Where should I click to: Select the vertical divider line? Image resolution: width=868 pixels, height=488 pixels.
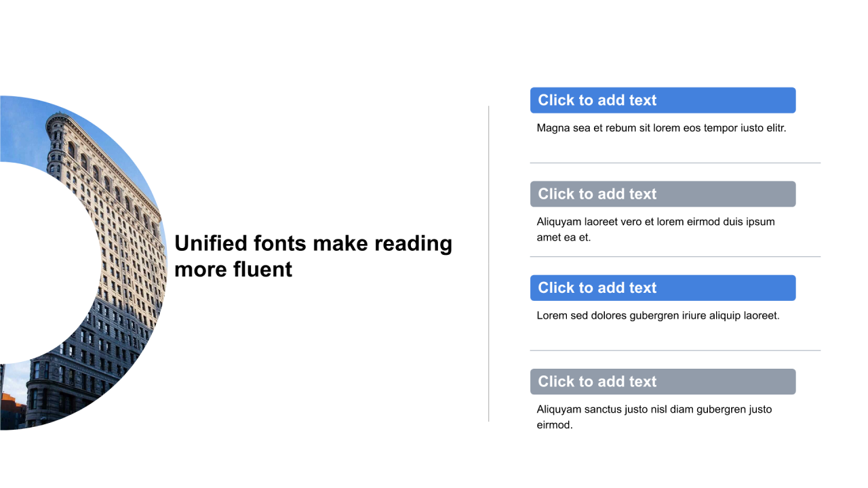(x=489, y=264)
